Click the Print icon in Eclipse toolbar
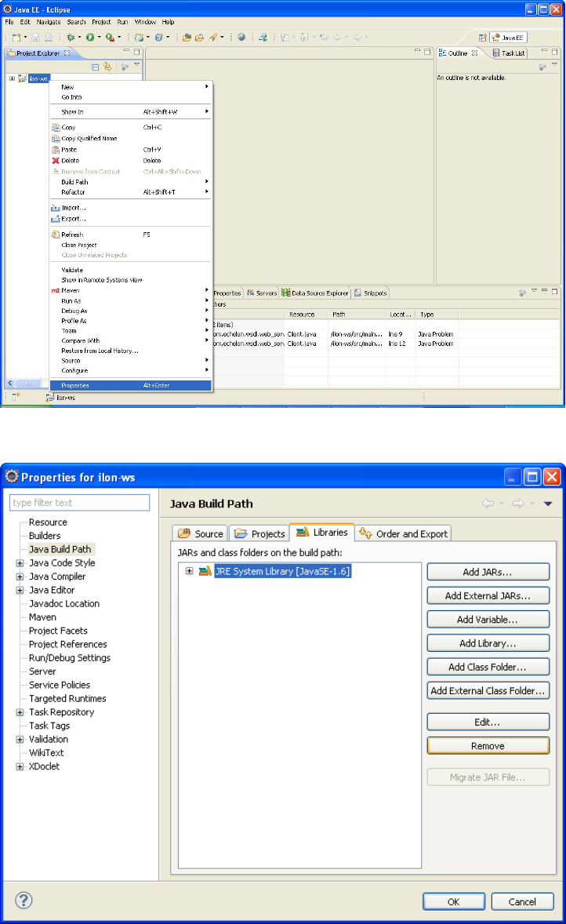566x924 pixels. (49, 37)
